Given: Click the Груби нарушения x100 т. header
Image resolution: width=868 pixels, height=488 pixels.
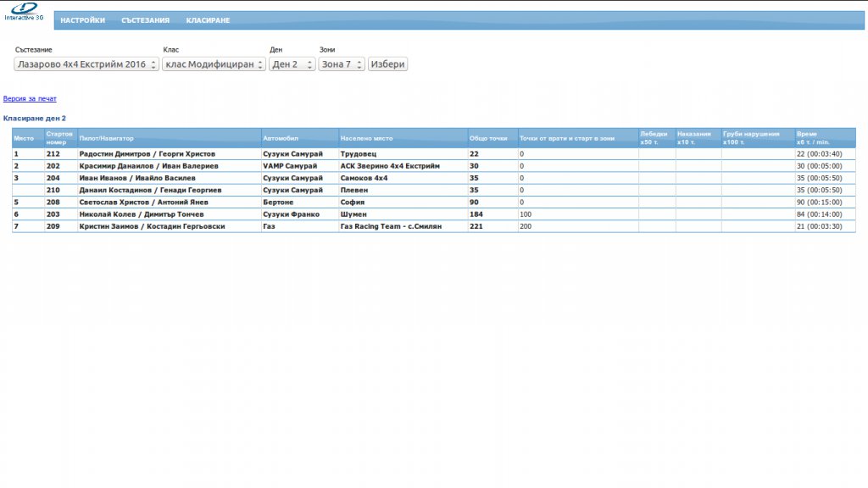Looking at the screenshot, I should pos(758,138).
